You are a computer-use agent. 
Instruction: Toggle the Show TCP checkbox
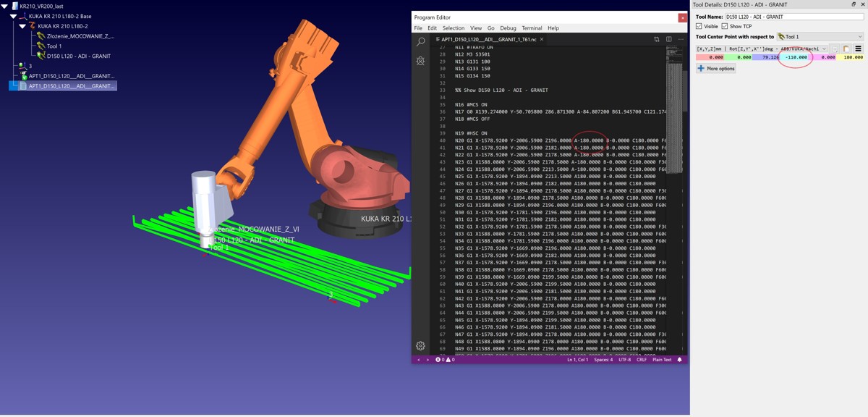point(725,26)
